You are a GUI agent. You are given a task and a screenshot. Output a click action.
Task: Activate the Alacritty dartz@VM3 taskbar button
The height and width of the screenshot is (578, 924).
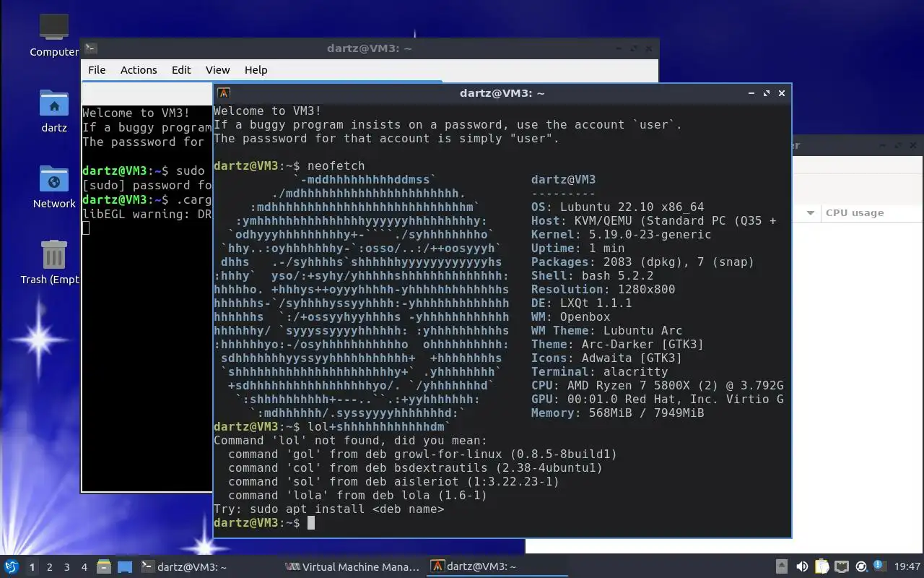click(498, 567)
